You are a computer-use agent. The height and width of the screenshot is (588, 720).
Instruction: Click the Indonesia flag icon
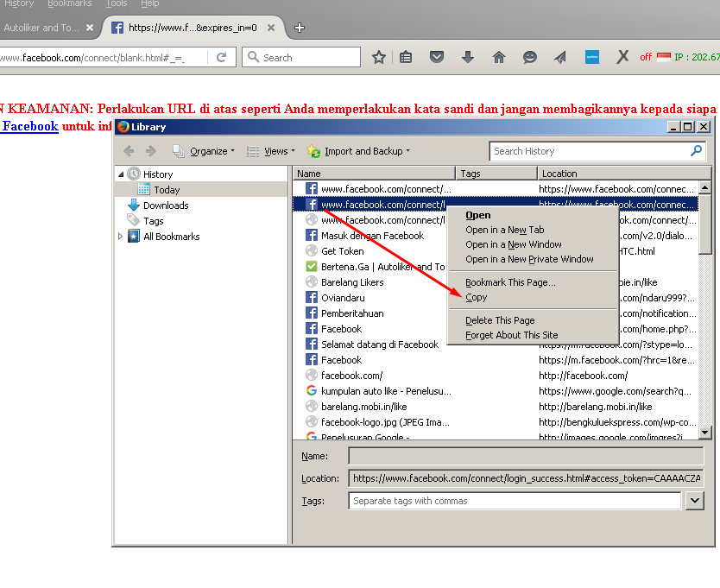(x=664, y=58)
